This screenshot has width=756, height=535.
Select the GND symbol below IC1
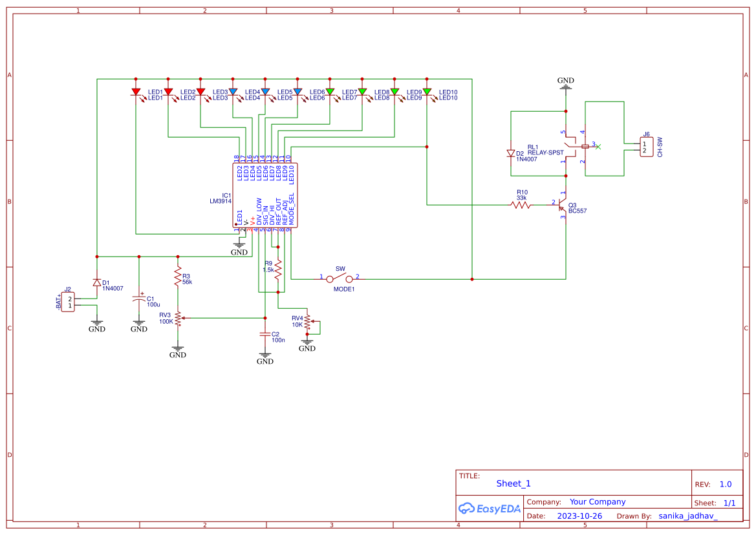point(239,246)
